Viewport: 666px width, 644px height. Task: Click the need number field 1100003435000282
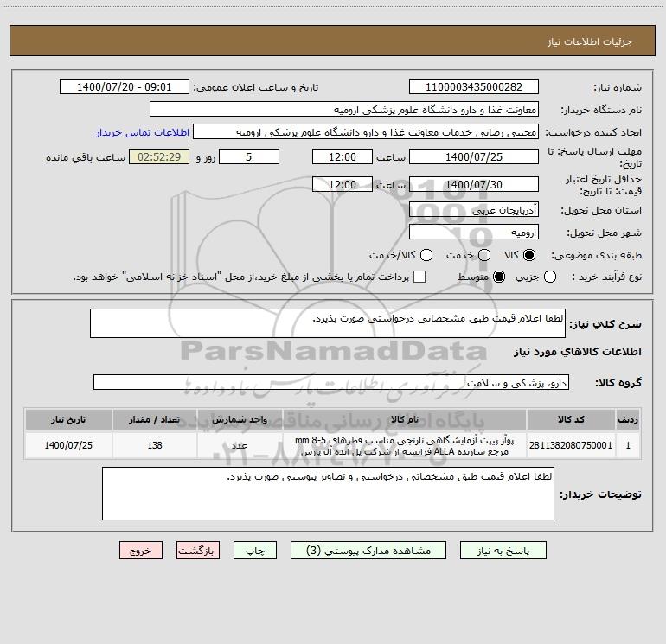[474, 87]
